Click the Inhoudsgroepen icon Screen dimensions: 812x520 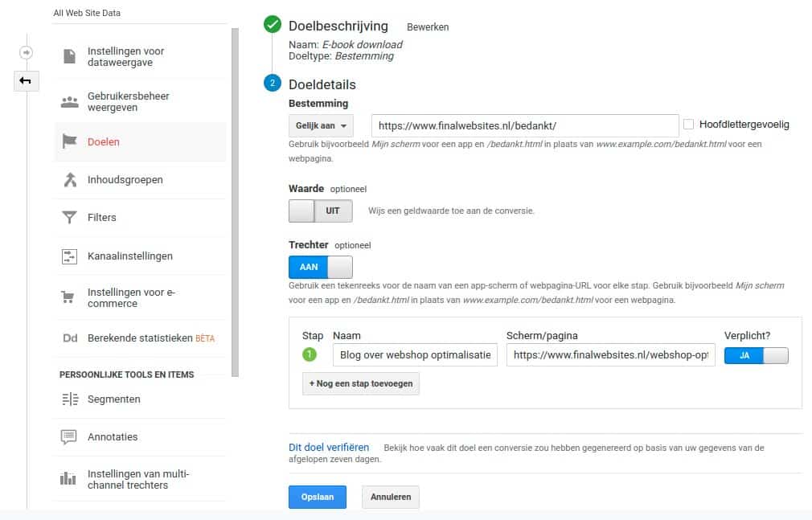tap(70, 179)
